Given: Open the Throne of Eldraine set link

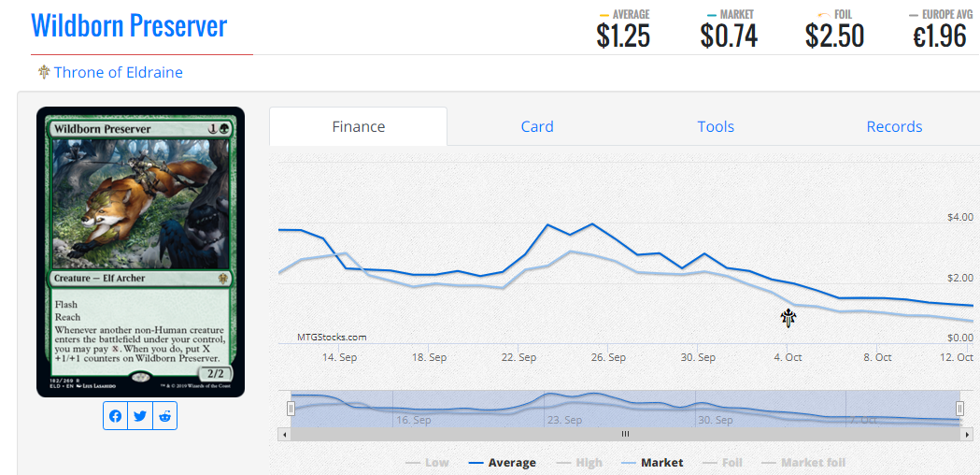Looking at the screenshot, I should point(118,72).
